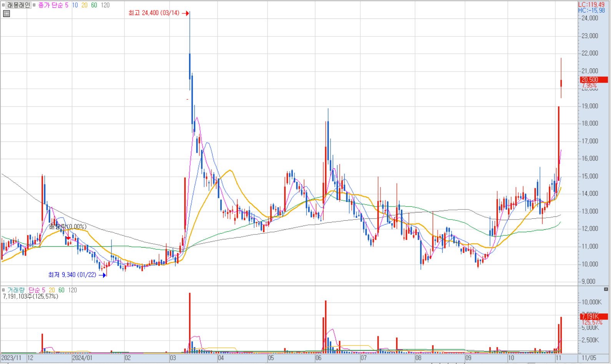Click the LC:119.49 indicator text
611x364 pixels.
click(591, 5)
